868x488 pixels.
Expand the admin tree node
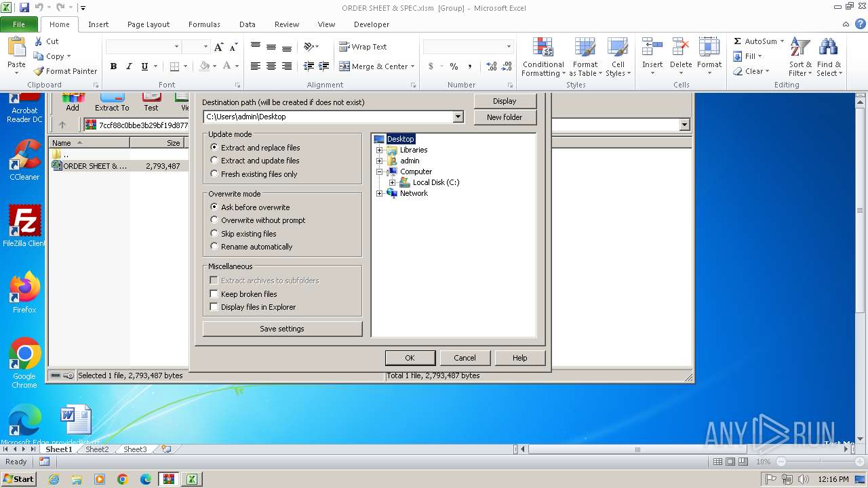tap(380, 161)
